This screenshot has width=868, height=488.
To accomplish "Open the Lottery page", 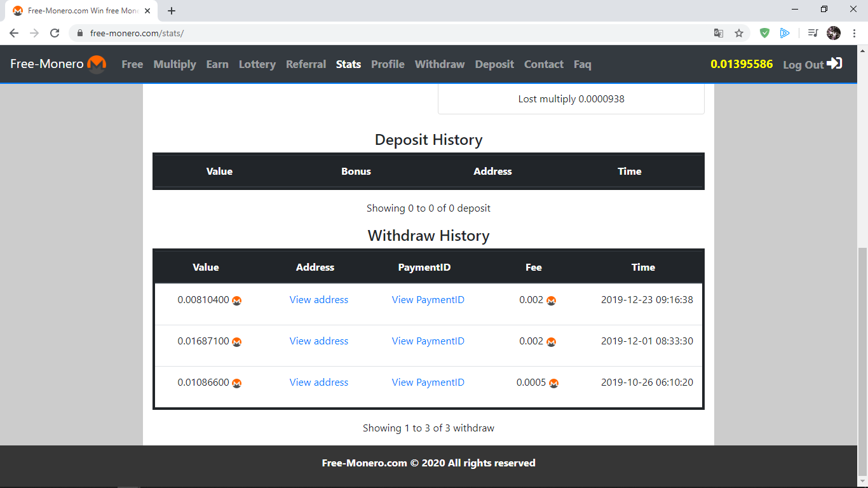I will point(257,64).
